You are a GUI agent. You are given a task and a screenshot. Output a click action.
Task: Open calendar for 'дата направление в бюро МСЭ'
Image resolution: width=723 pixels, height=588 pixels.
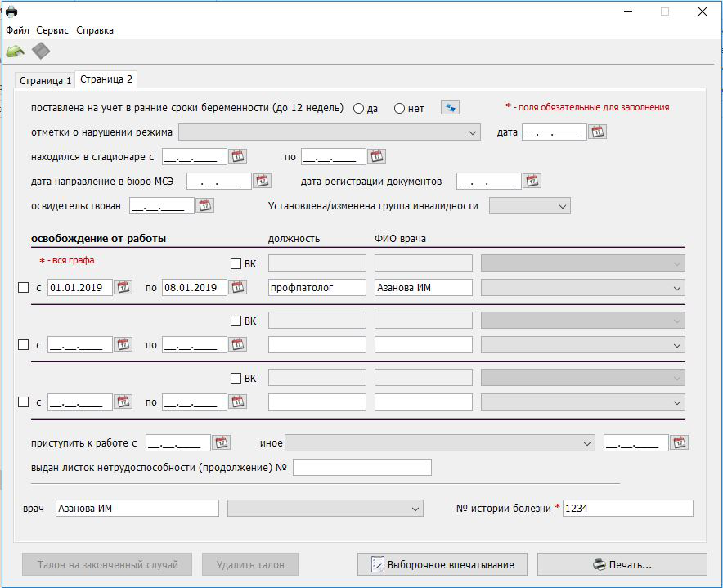(262, 181)
